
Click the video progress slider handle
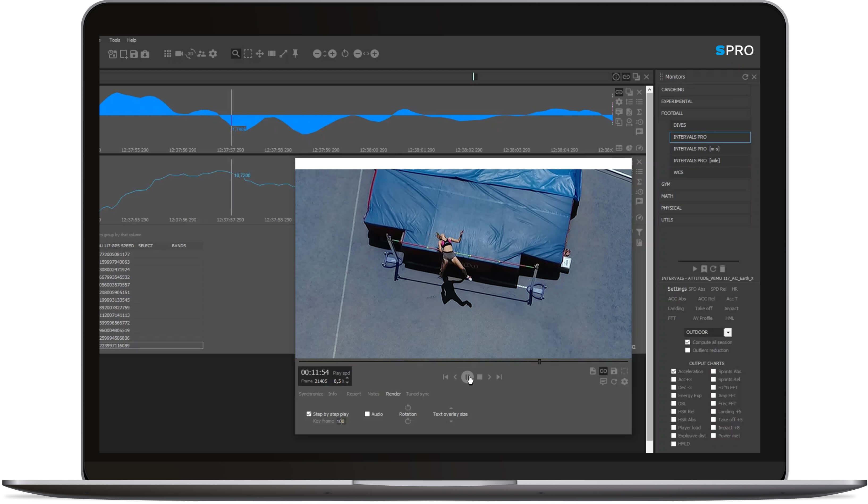coord(539,362)
